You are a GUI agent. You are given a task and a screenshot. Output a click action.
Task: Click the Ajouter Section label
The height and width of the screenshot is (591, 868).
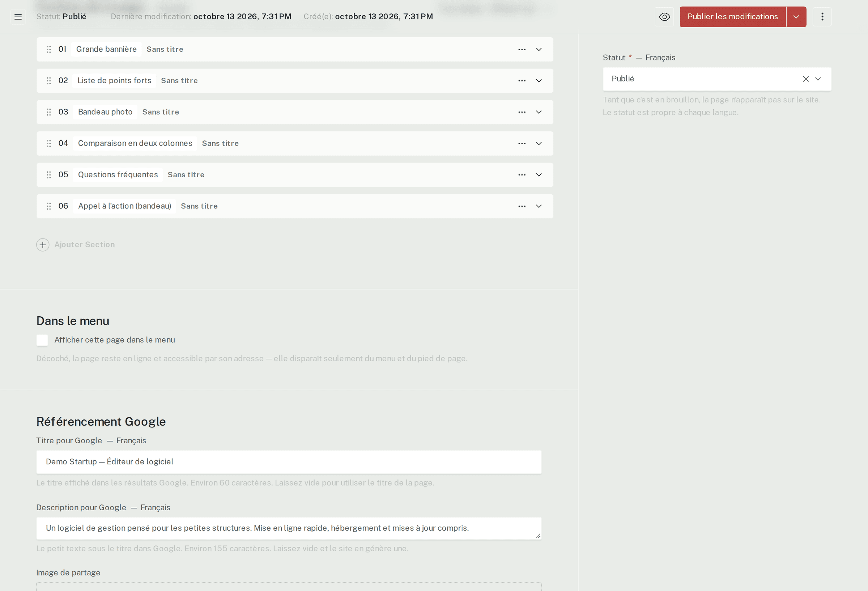84,245
